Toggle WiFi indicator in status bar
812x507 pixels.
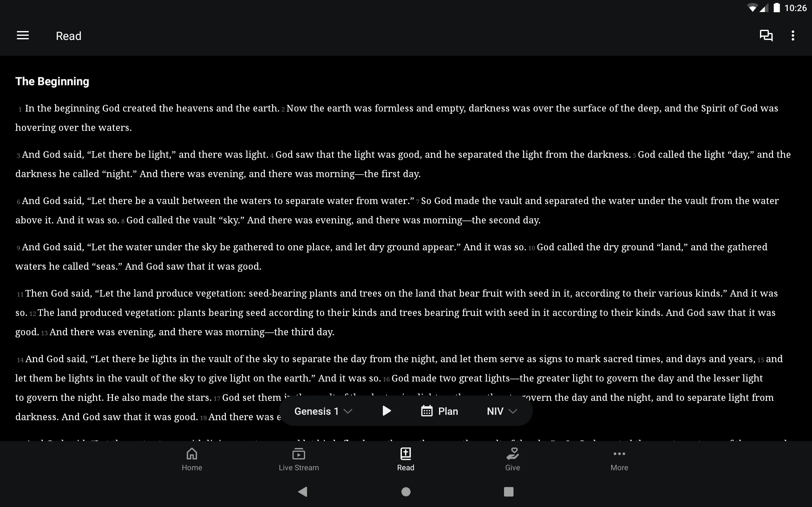click(x=751, y=8)
